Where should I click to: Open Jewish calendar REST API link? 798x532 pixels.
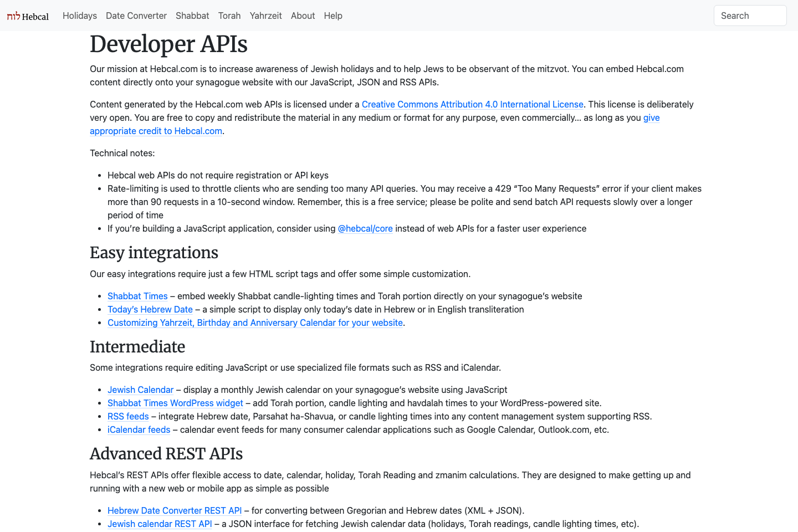point(160,524)
